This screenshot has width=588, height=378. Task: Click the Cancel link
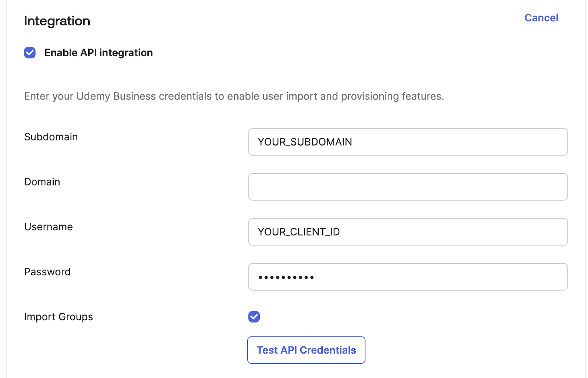(x=541, y=18)
